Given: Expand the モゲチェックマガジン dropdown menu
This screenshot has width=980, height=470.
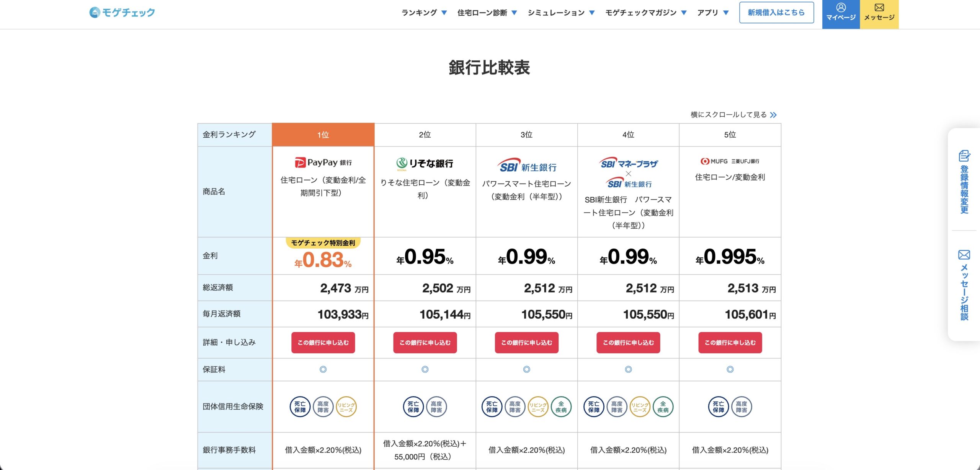Looking at the screenshot, I should [646, 13].
